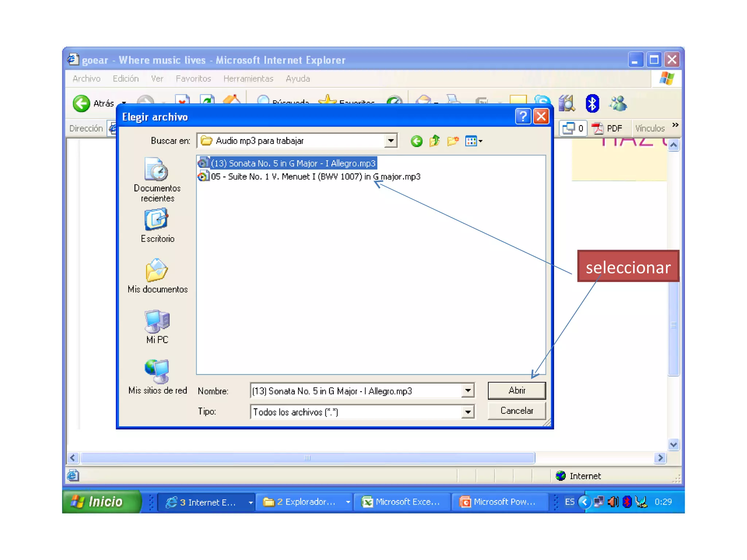The image size is (747, 560).
Task: Click the Bluetooth icon in IE toolbar
Action: (592, 104)
